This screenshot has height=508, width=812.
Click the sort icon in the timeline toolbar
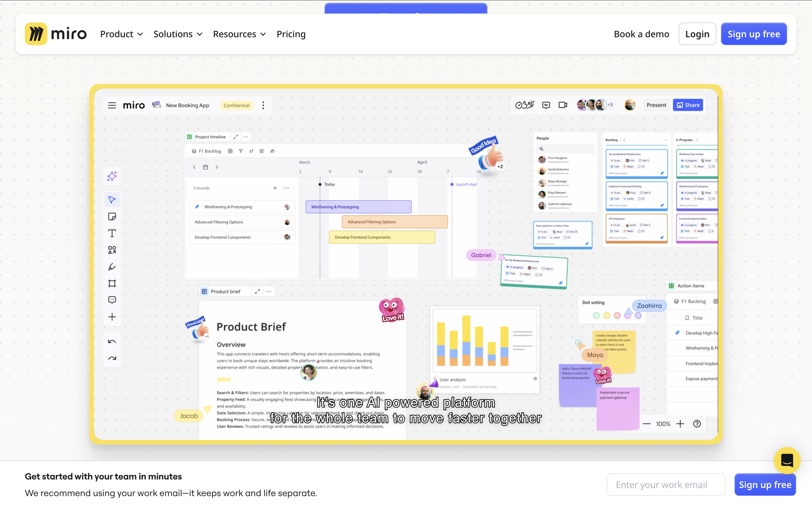click(x=251, y=151)
